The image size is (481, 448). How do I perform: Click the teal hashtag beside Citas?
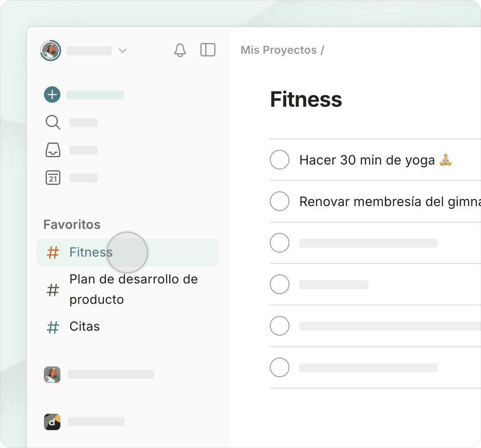point(53,327)
